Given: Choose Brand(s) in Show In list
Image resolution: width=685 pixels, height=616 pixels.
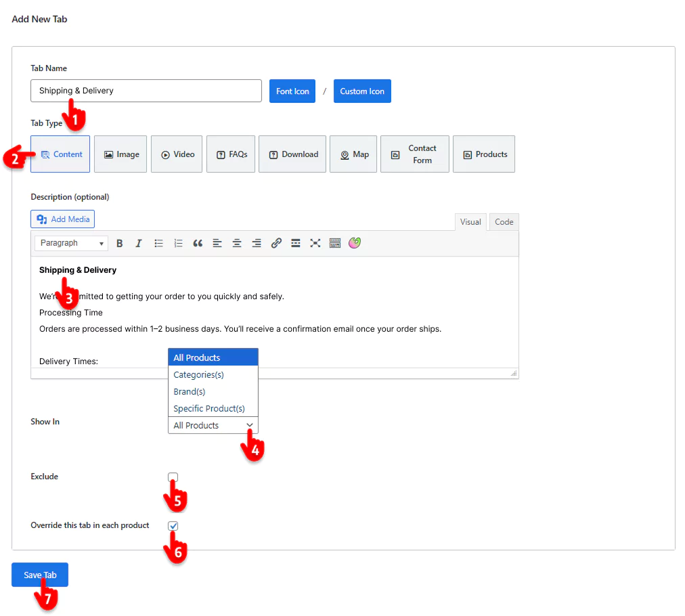Looking at the screenshot, I should coord(213,392).
